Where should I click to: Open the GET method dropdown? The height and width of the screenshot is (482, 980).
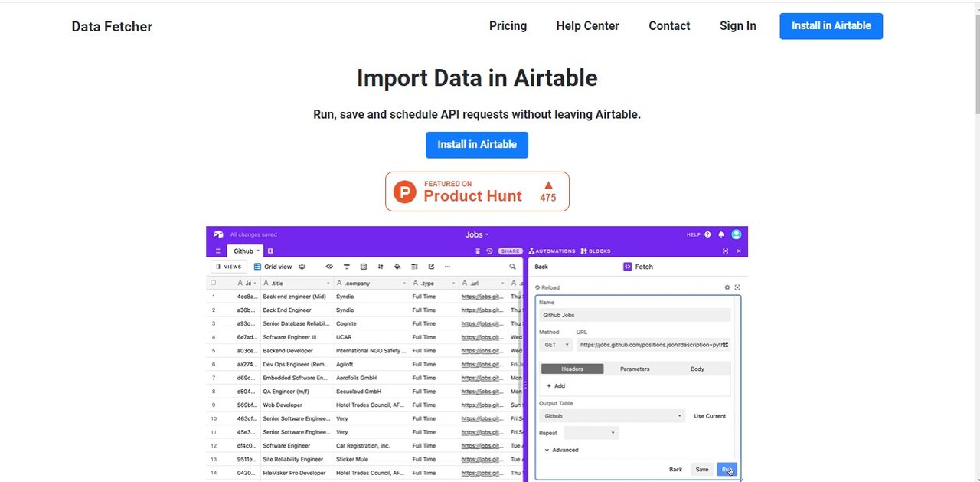point(557,345)
